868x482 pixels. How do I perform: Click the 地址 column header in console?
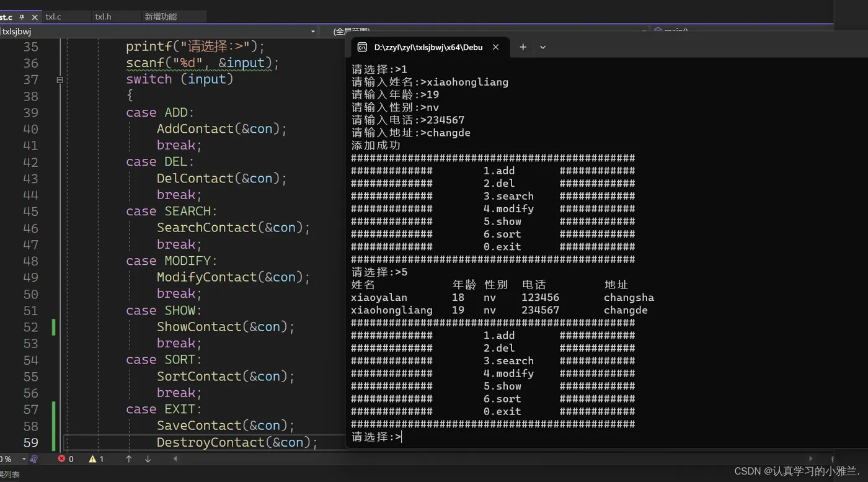(x=616, y=285)
